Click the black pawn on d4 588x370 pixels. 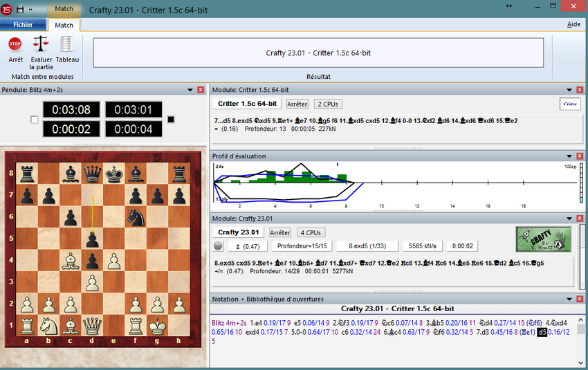coord(92,261)
